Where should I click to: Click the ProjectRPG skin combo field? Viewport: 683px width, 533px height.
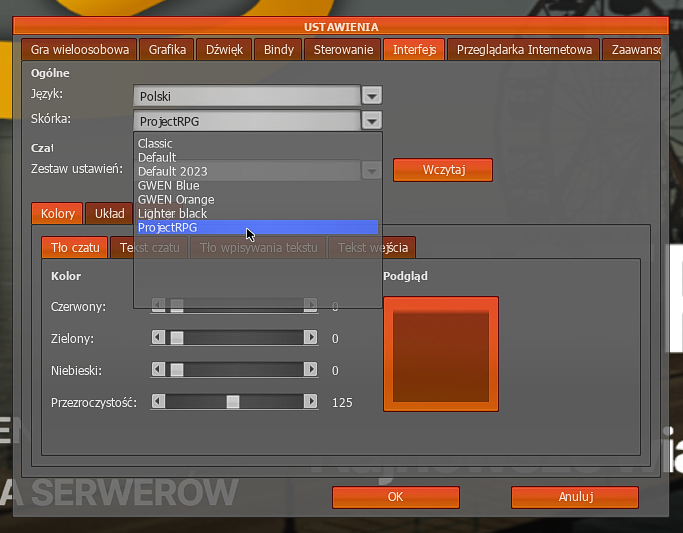pyautogui.click(x=247, y=121)
